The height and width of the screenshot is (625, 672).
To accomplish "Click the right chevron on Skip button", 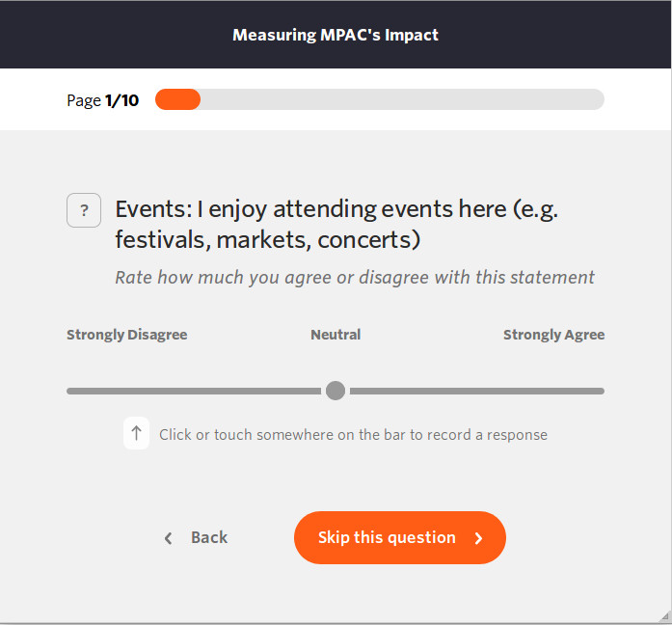I will tap(478, 538).
